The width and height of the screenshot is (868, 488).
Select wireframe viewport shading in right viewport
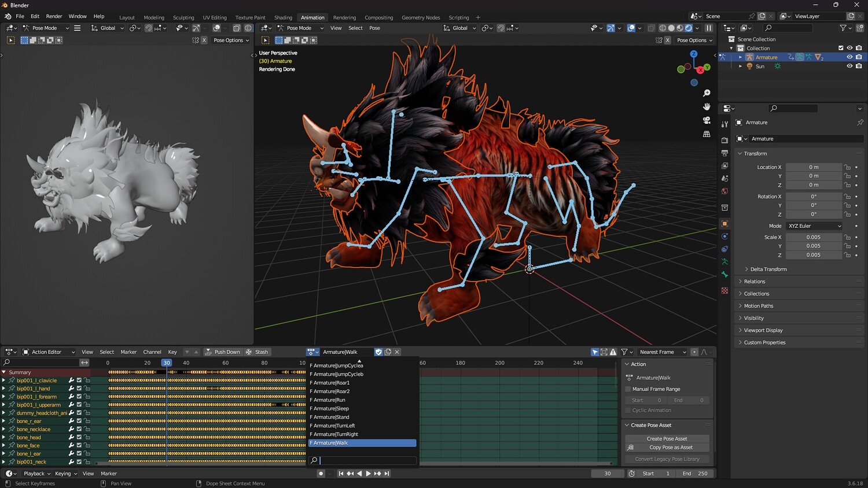pos(663,28)
